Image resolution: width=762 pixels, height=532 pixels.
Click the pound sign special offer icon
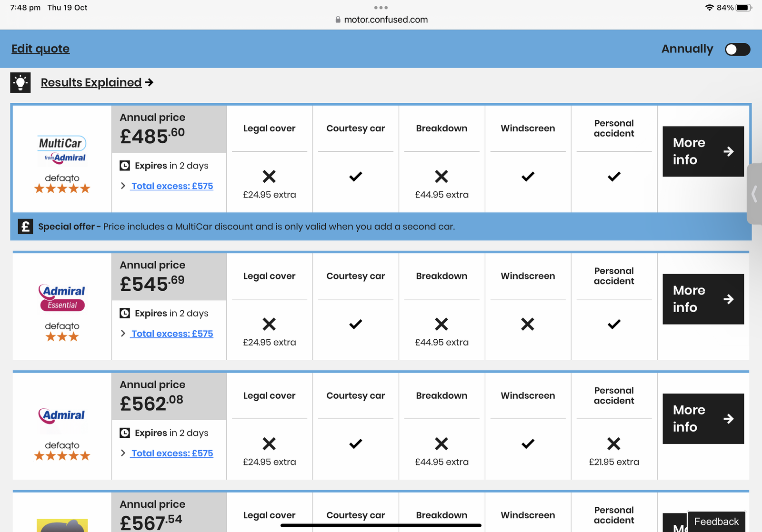(x=25, y=227)
